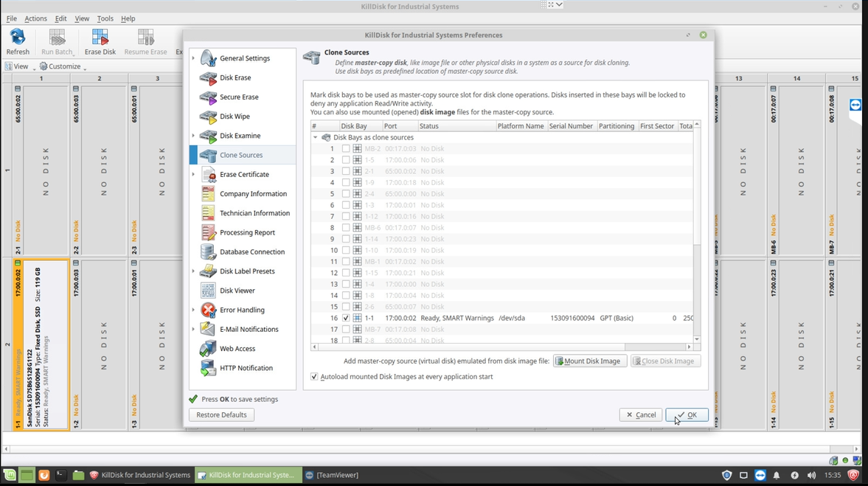868x486 pixels.
Task: Click the Serial Number column header
Action: 571,126
